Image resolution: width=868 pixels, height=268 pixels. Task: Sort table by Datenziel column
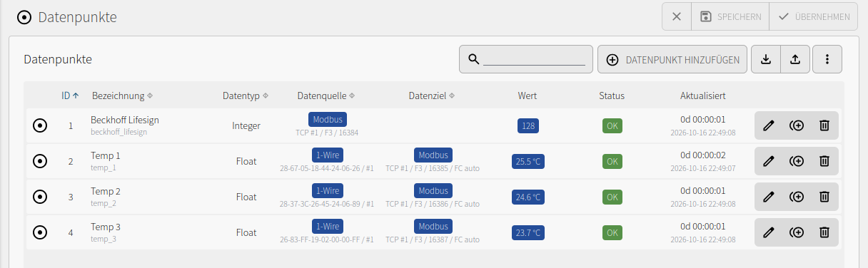[x=432, y=96]
